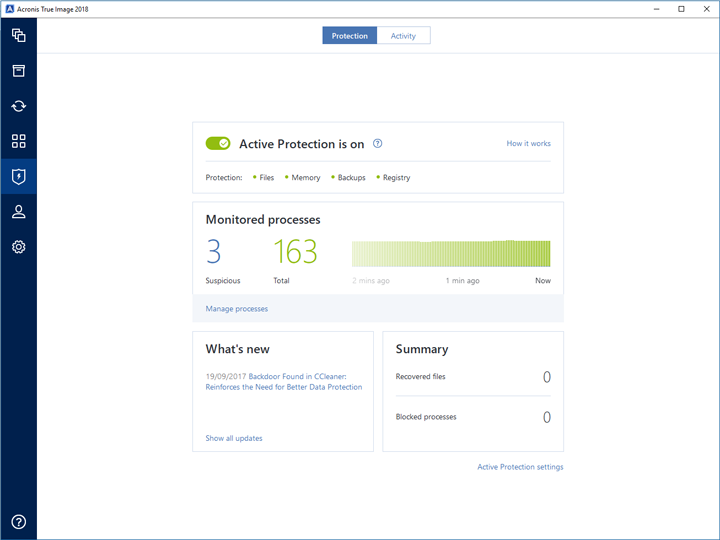The image size is (720, 540).
Task: Open Active Protection settings link
Action: coord(520,467)
